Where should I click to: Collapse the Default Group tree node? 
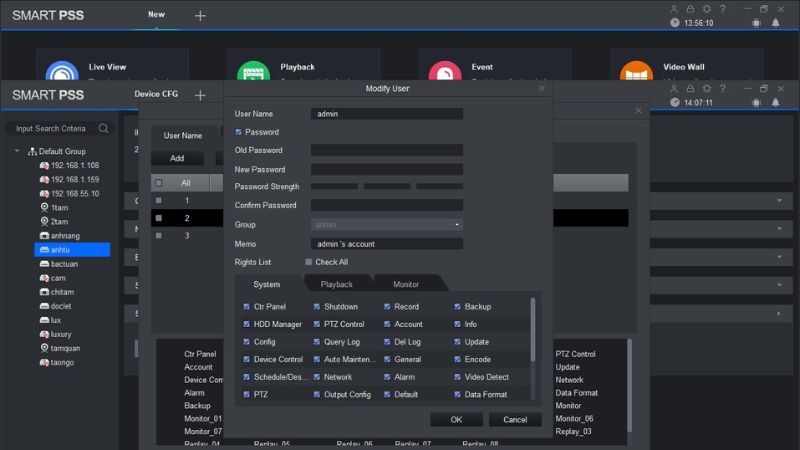[x=18, y=151]
